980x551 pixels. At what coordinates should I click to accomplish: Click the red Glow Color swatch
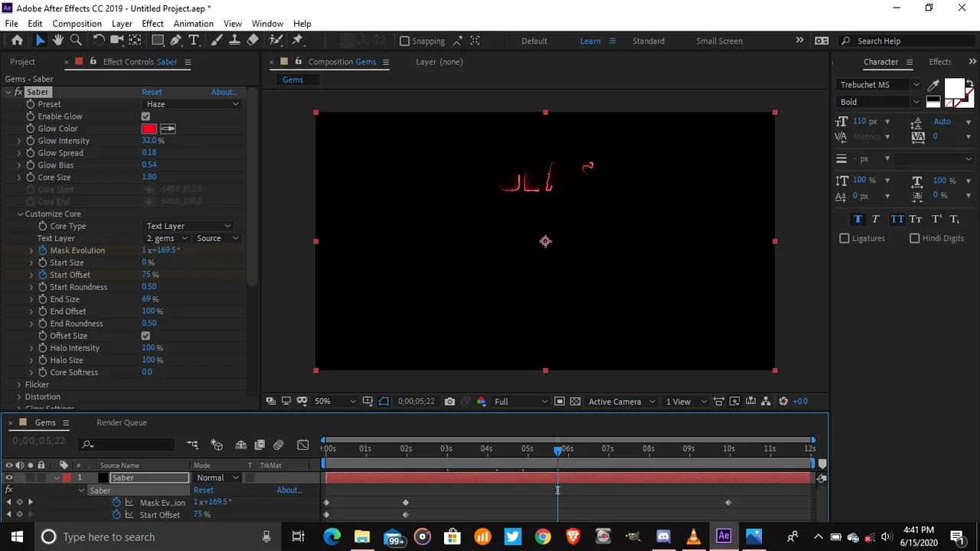tap(149, 129)
